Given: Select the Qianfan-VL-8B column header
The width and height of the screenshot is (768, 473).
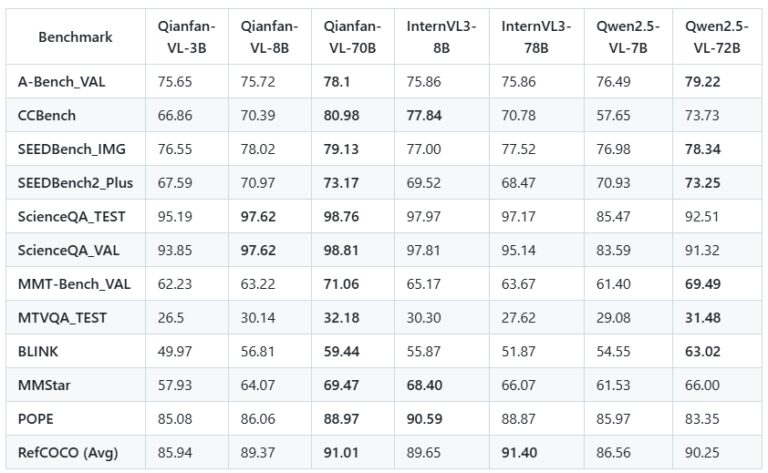Looking at the screenshot, I should 268,37.
